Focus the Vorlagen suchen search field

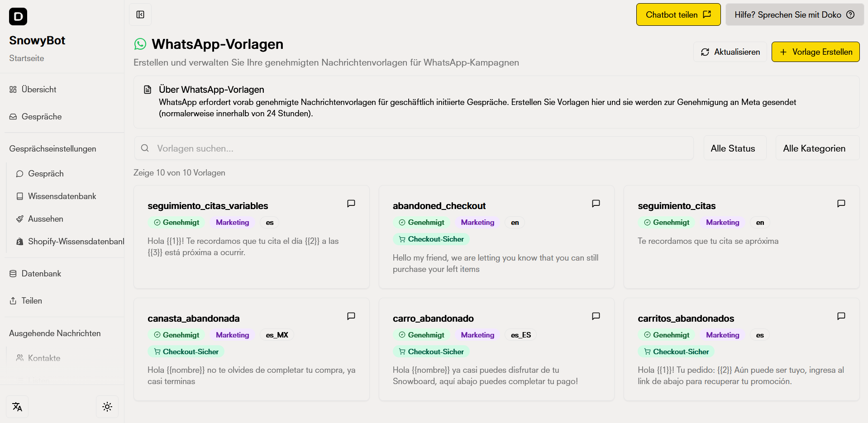click(x=414, y=148)
